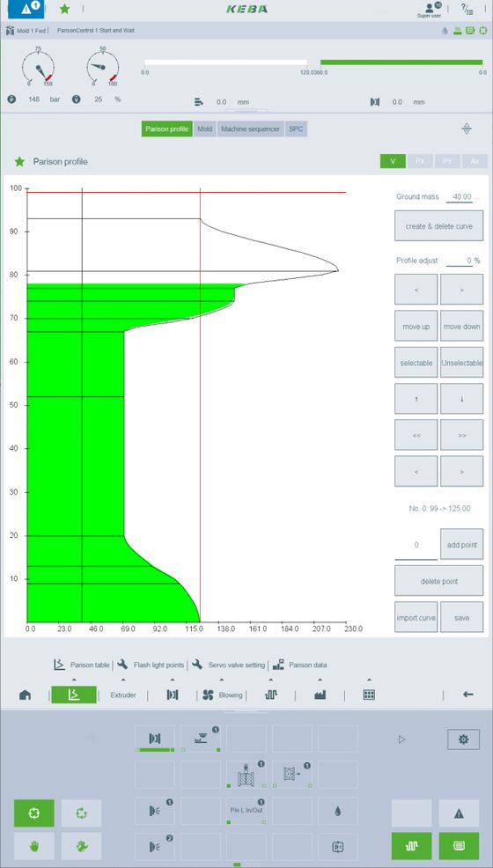Screen dimensions: 493x868
Task: Select the water drop tile
Action: pyautogui.click(x=337, y=811)
